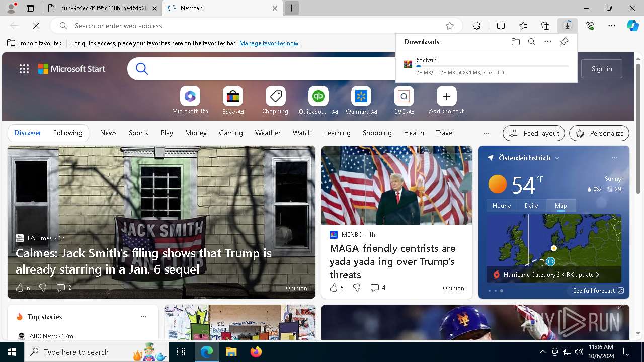The image size is (644, 362).
Task: Switch to the Following feed tab
Action: [x=67, y=133]
